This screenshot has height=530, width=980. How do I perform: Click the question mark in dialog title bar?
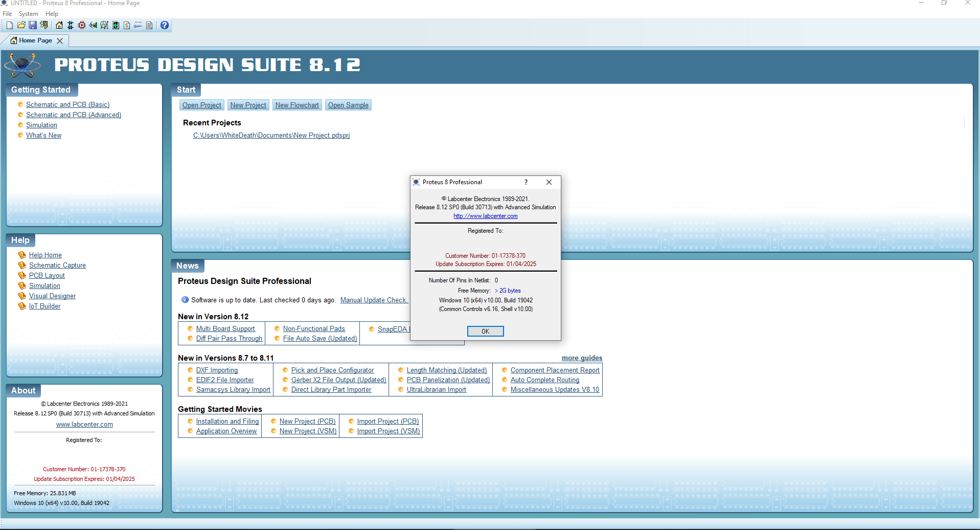point(526,182)
